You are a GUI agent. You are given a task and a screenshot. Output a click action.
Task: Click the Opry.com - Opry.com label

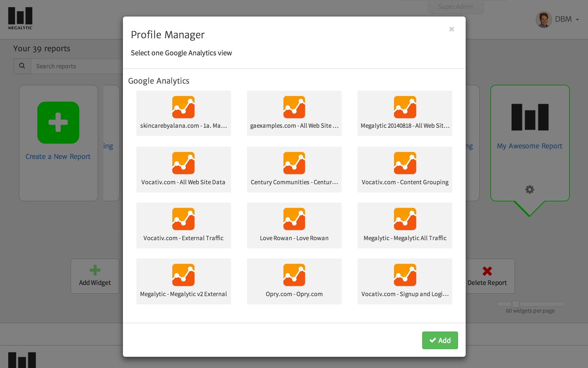294,294
